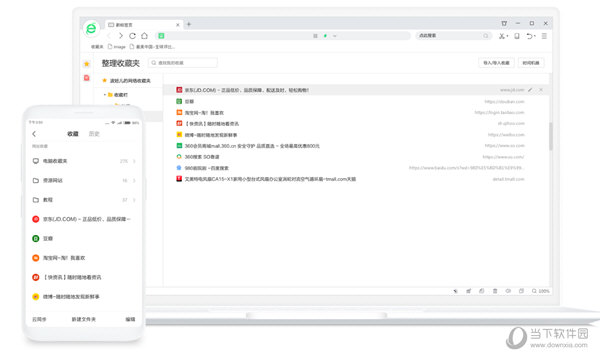Click the undo restore-tab arrow icon
Viewport: 600px width, 360px height.
pyautogui.click(x=529, y=36)
